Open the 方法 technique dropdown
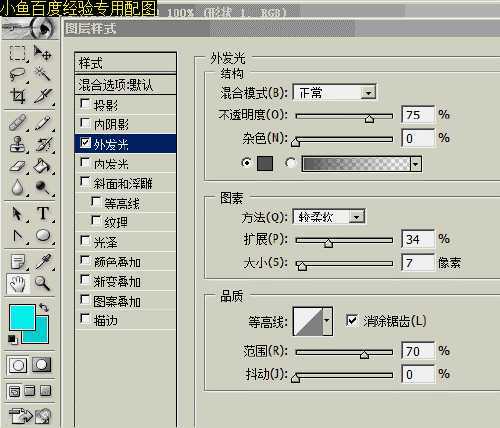 [357, 217]
